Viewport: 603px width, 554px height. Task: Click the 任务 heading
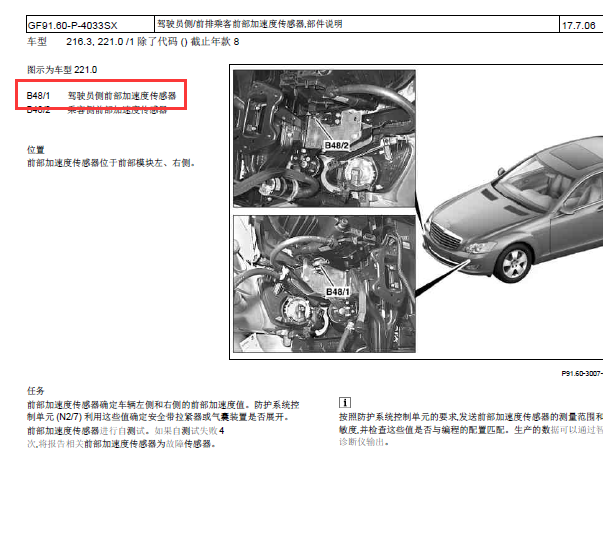pyautogui.click(x=36, y=391)
